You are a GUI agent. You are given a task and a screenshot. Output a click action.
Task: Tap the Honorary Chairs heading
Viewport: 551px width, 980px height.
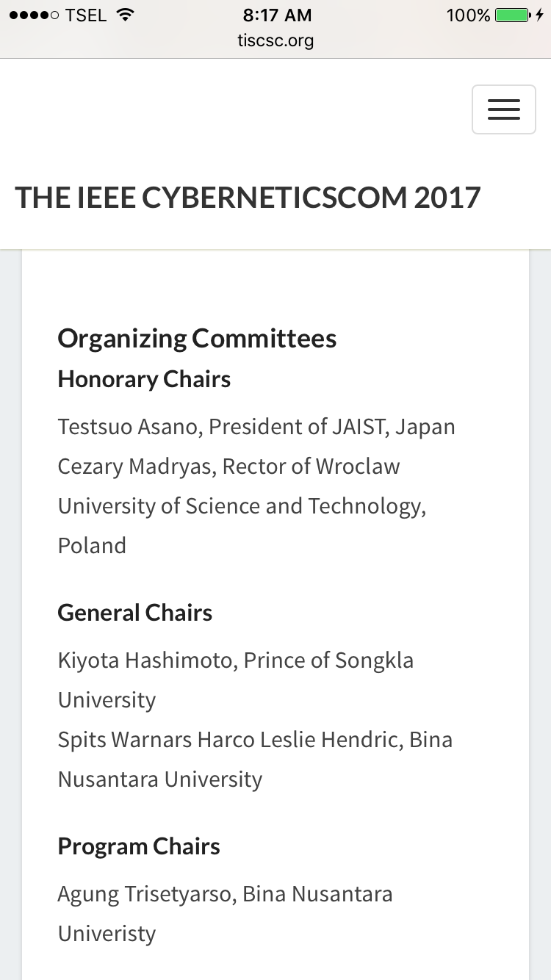click(x=144, y=379)
